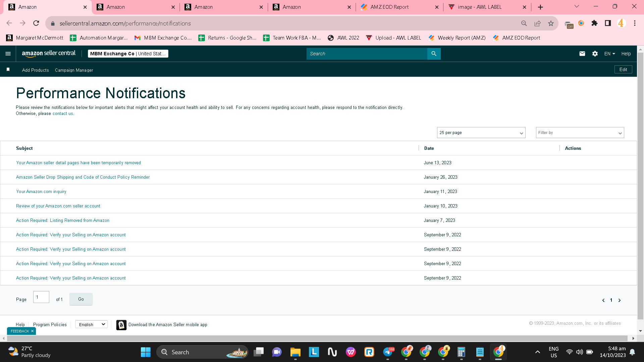Open the Seller Central hamburger menu
The width and height of the screenshot is (644, 362).
(8, 54)
